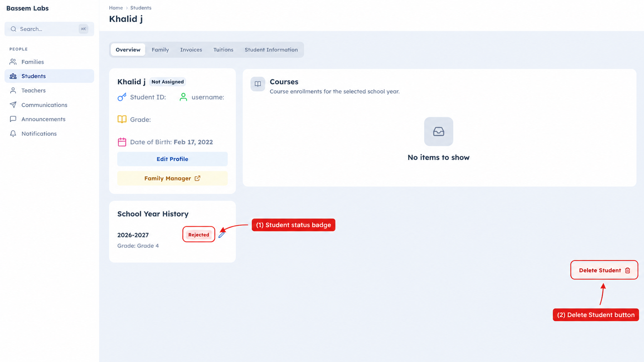
Task: Click the Edit Profile button
Action: coord(172,159)
